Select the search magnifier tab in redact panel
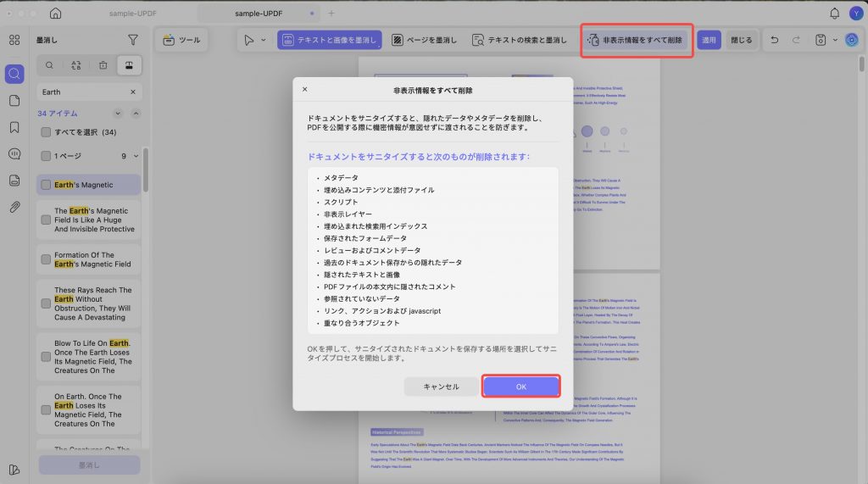868x484 pixels. tap(49, 65)
